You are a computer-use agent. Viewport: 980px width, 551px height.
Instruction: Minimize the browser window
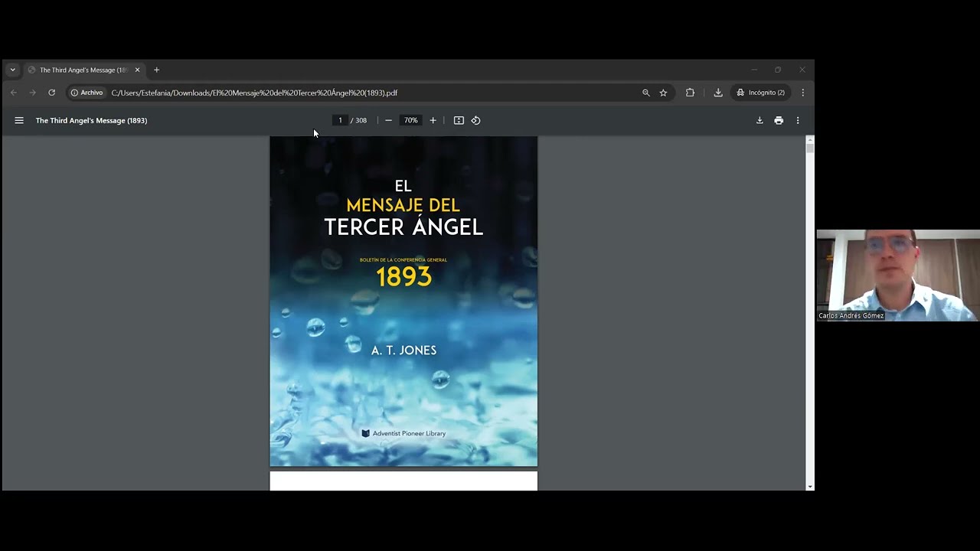click(754, 70)
